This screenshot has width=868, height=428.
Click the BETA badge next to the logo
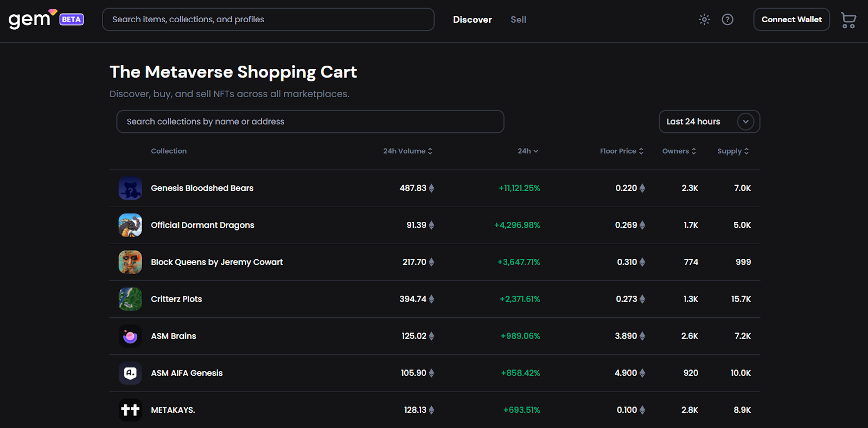[72, 20]
